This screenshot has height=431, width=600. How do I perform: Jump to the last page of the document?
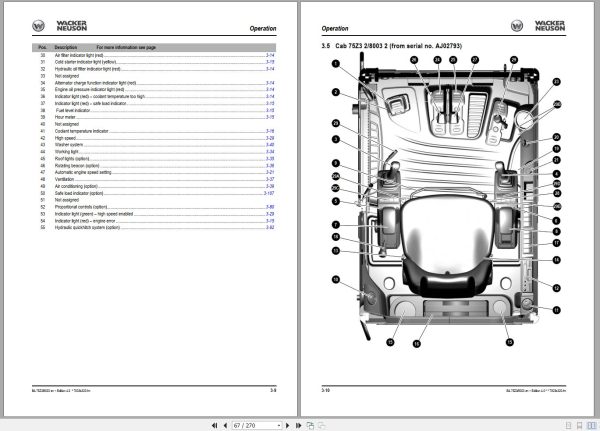click(298, 425)
